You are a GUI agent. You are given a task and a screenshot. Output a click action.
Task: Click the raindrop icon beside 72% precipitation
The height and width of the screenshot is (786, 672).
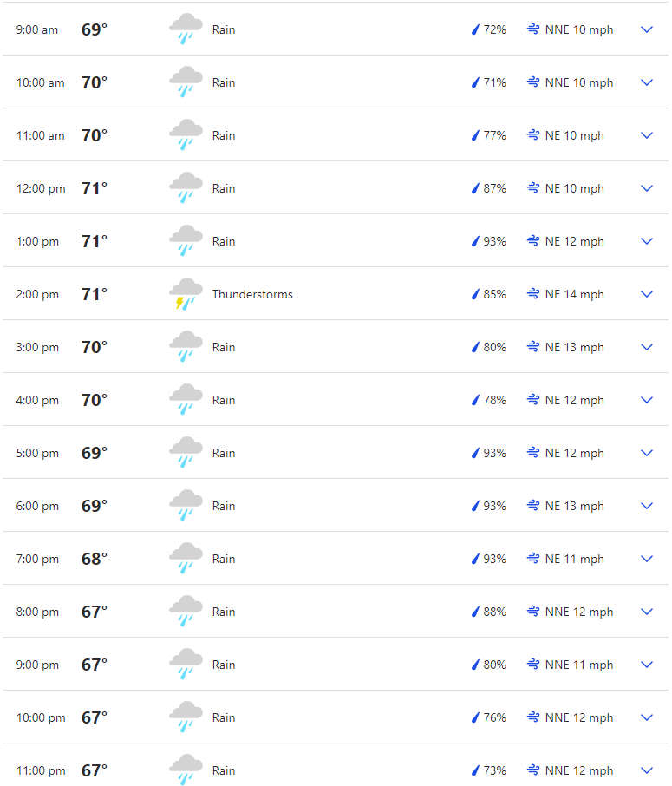pyautogui.click(x=475, y=30)
